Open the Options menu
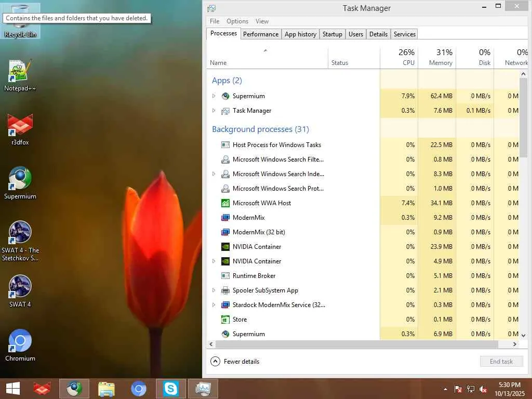532x399 pixels. (x=237, y=21)
